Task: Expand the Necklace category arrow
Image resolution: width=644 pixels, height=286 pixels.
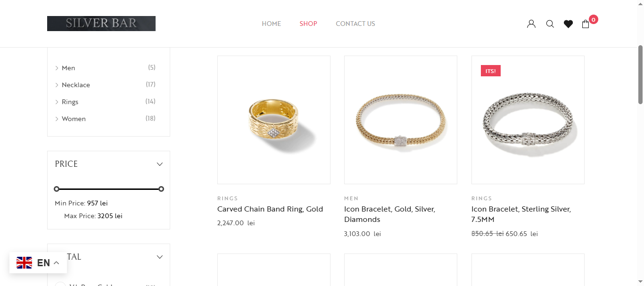Action: pyautogui.click(x=57, y=85)
